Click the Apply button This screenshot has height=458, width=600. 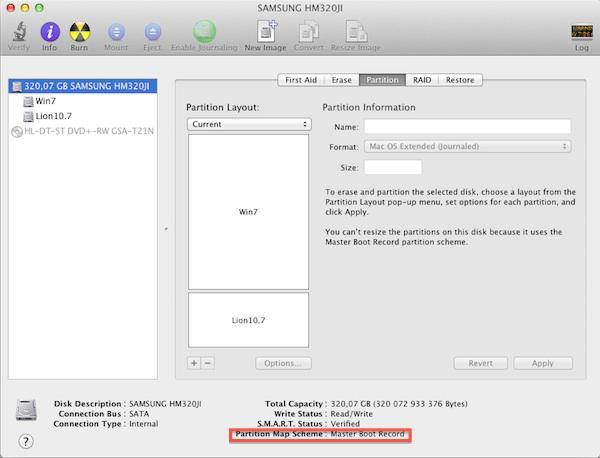point(543,363)
